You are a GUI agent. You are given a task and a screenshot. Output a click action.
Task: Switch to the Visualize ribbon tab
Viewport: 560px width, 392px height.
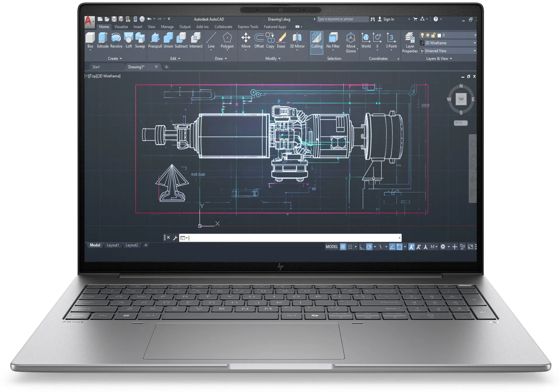[121, 27]
